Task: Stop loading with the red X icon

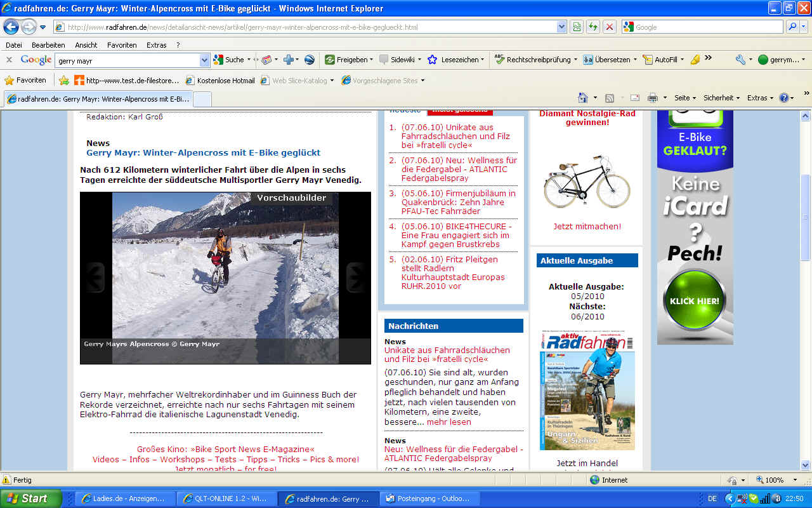Action: (x=609, y=27)
